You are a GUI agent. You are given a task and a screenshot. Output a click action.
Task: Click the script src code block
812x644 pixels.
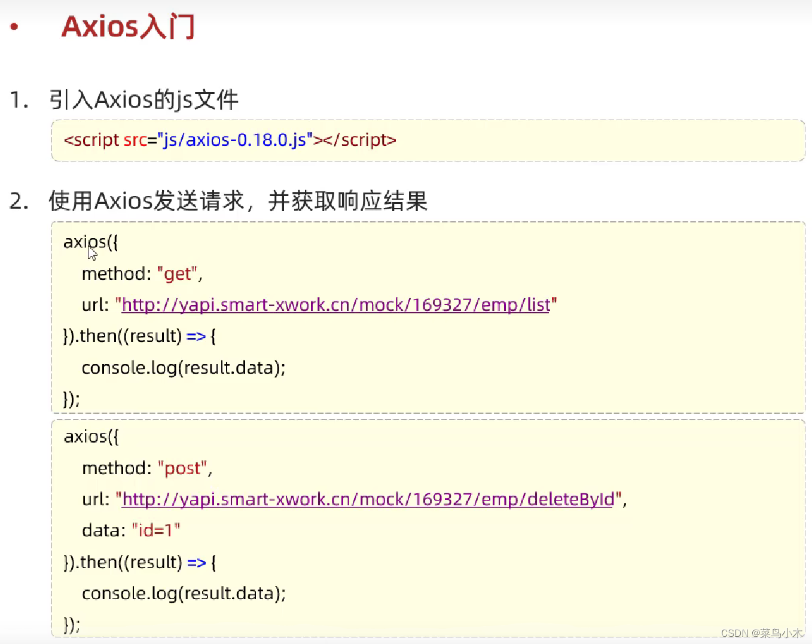point(230,140)
